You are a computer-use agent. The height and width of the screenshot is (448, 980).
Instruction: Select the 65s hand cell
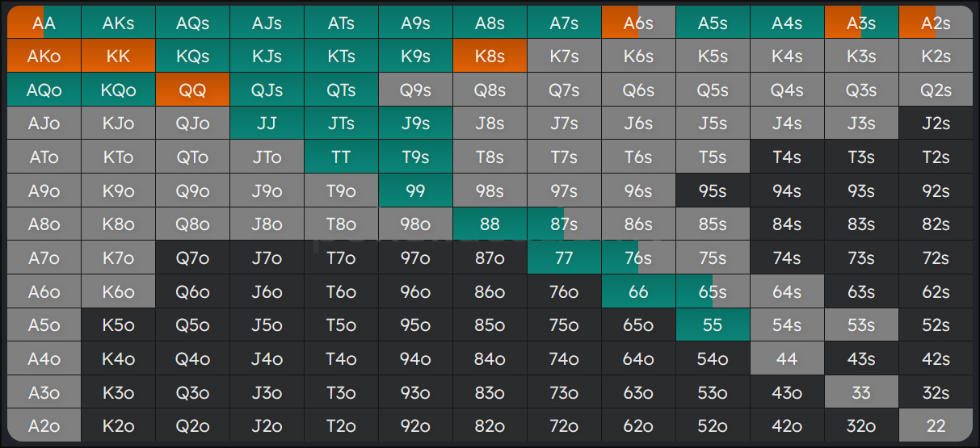(x=713, y=291)
